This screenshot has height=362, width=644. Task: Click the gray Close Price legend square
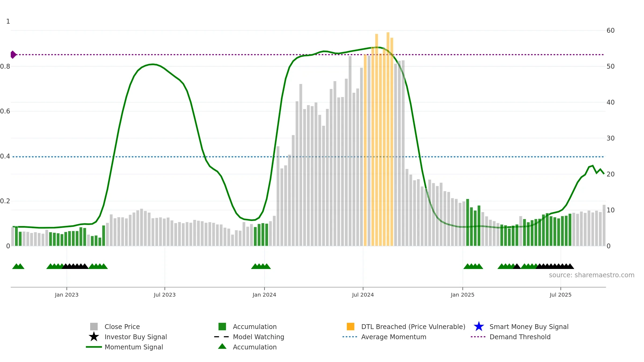tap(94, 327)
